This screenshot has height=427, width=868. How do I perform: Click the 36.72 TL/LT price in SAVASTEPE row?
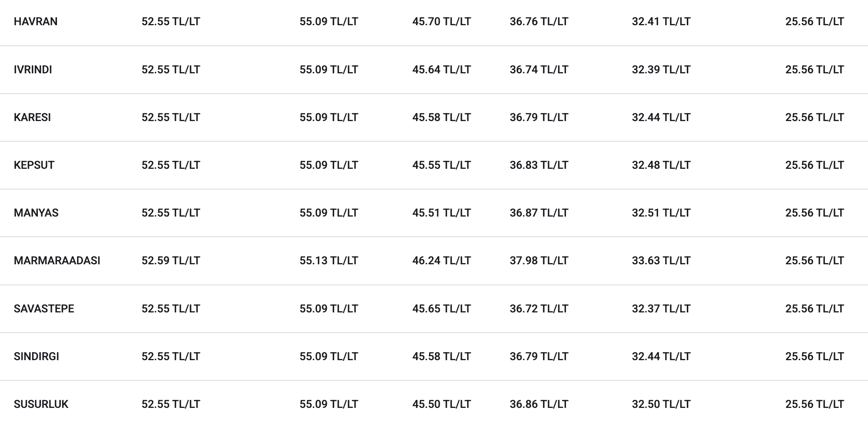coord(539,309)
